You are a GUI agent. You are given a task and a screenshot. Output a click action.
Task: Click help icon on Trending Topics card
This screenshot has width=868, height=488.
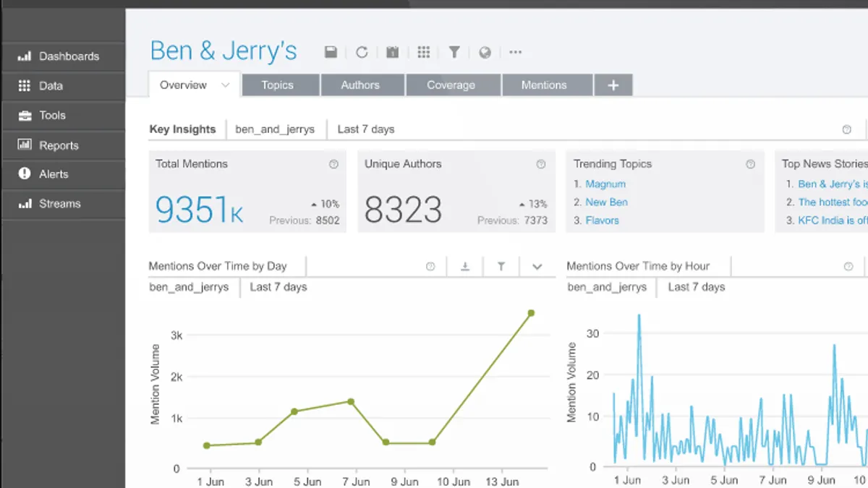[x=750, y=164]
